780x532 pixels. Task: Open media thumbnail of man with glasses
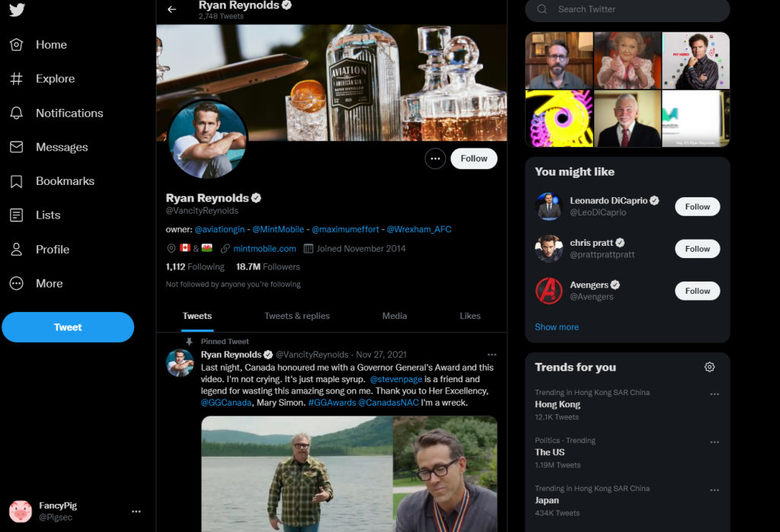pyautogui.click(x=559, y=61)
